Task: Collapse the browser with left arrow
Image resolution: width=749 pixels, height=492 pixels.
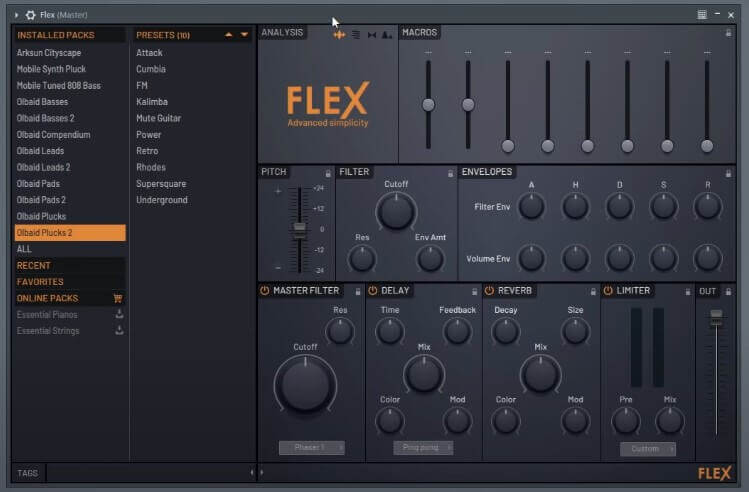Action: tap(252, 472)
